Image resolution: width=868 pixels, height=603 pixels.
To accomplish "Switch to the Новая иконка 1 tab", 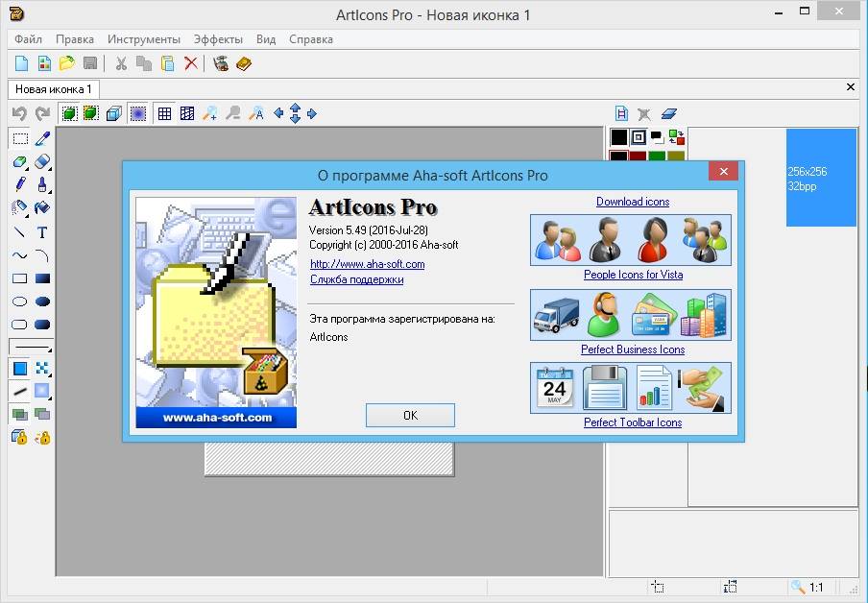I will pos(53,89).
